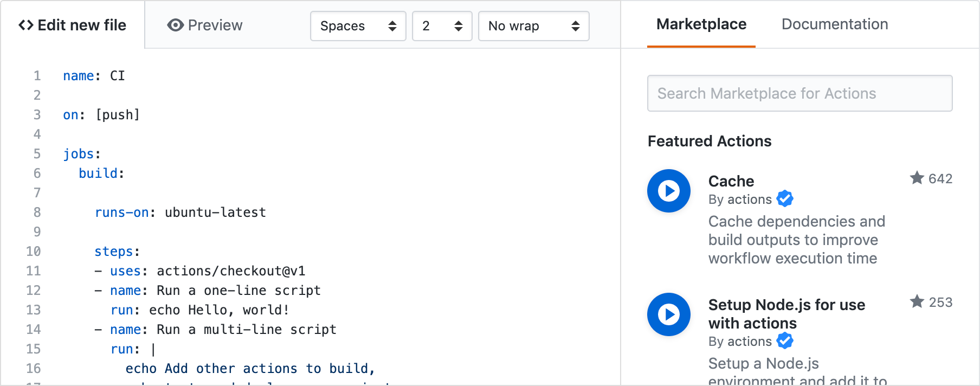The height and width of the screenshot is (386, 980).
Task: Click the code brackets icon on Edit tab
Action: (x=25, y=25)
